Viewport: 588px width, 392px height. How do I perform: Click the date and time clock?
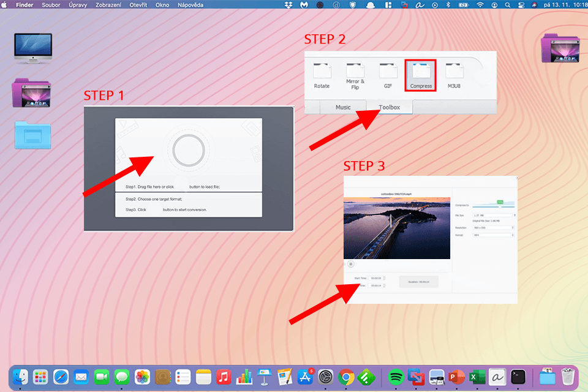tap(565, 5)
